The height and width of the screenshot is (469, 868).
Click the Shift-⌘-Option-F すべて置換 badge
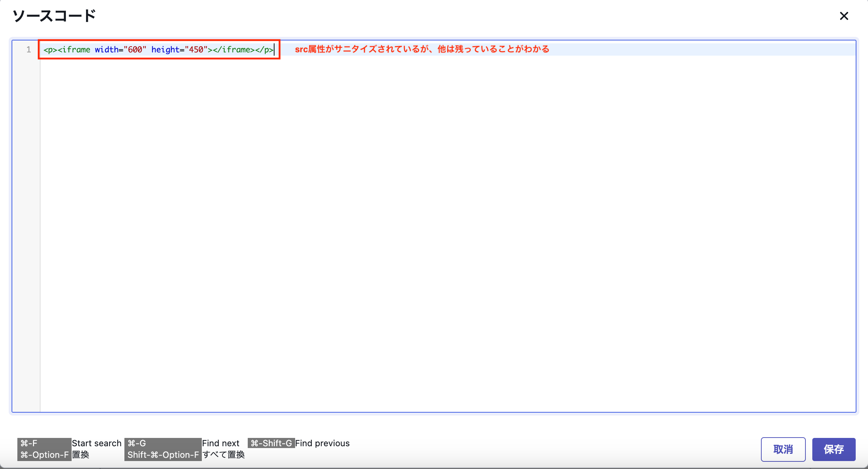pyautogui.click(x=163, y=455)
